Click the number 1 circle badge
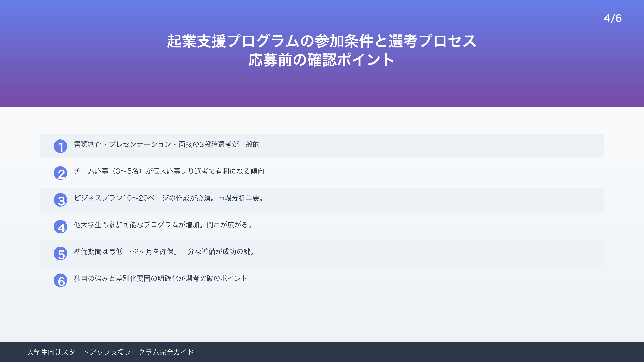 61,146
